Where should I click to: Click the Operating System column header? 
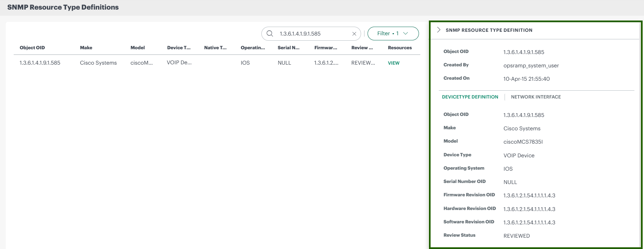(252, 48)
